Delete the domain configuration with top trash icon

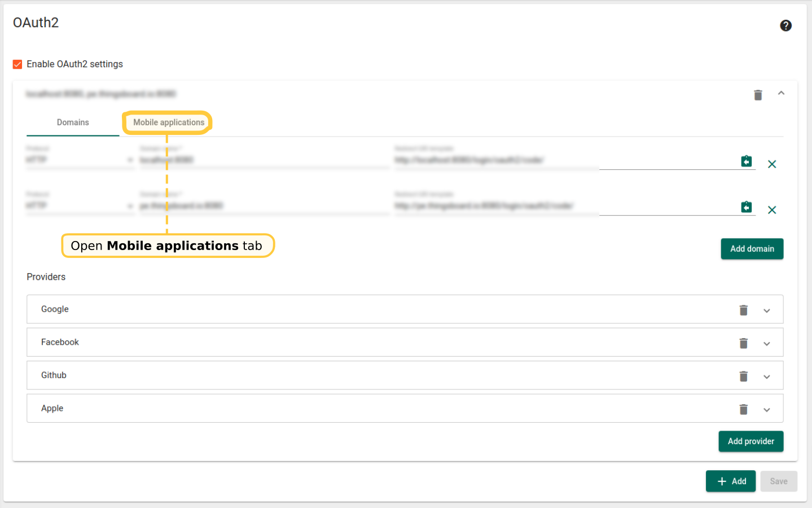click(758, 95)
